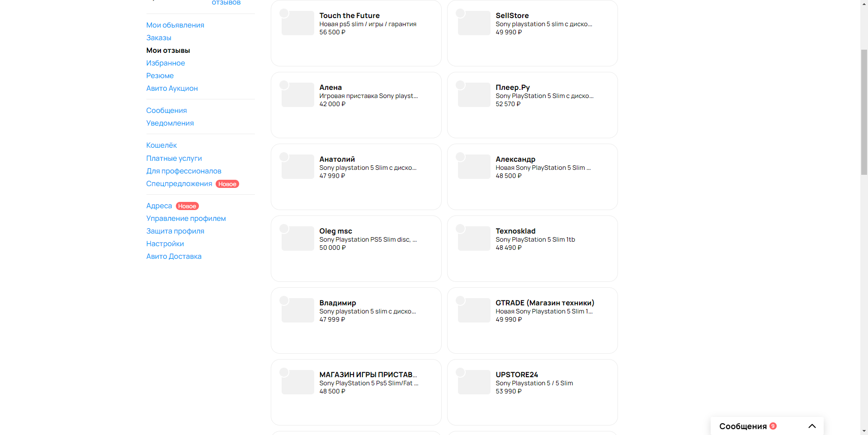Click price 42 000 ₽
868x435 pixels.
pyautogui.click(x=332, y=104)
